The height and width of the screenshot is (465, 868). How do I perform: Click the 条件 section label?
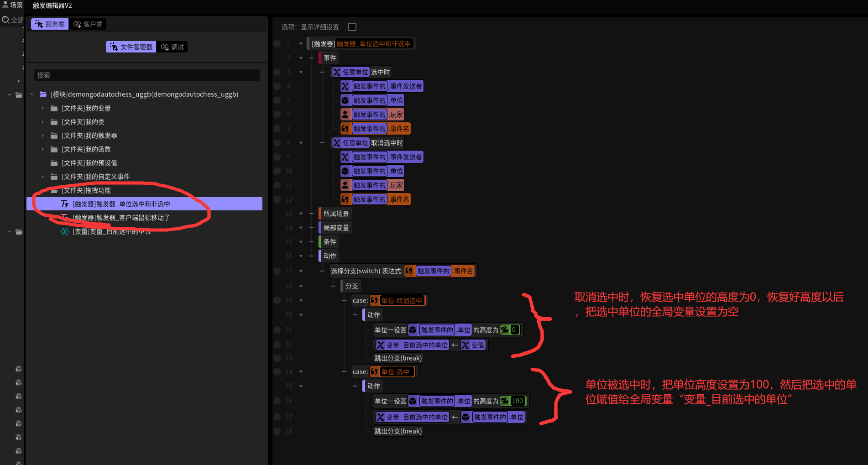tap(330, 242)
